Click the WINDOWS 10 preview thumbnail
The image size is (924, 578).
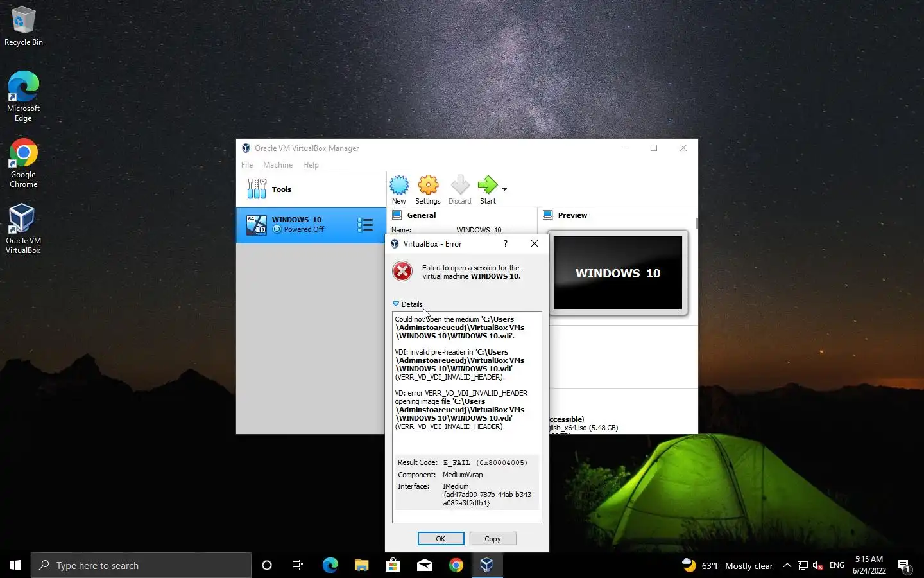(x=618, y=273)
